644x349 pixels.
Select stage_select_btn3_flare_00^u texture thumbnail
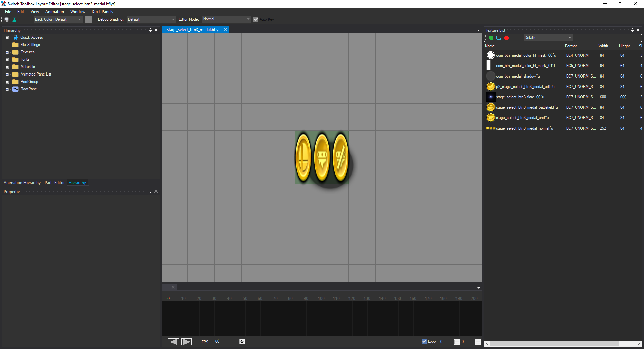491,97
